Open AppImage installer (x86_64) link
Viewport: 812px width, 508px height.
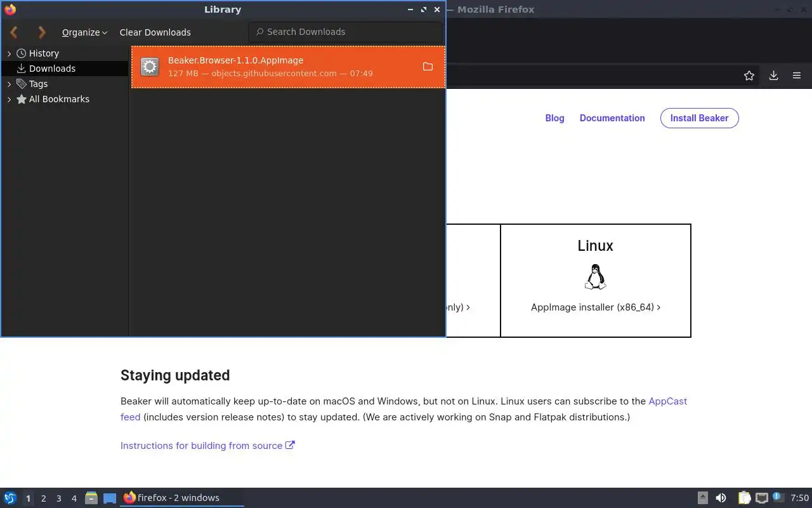coord(596,307)
